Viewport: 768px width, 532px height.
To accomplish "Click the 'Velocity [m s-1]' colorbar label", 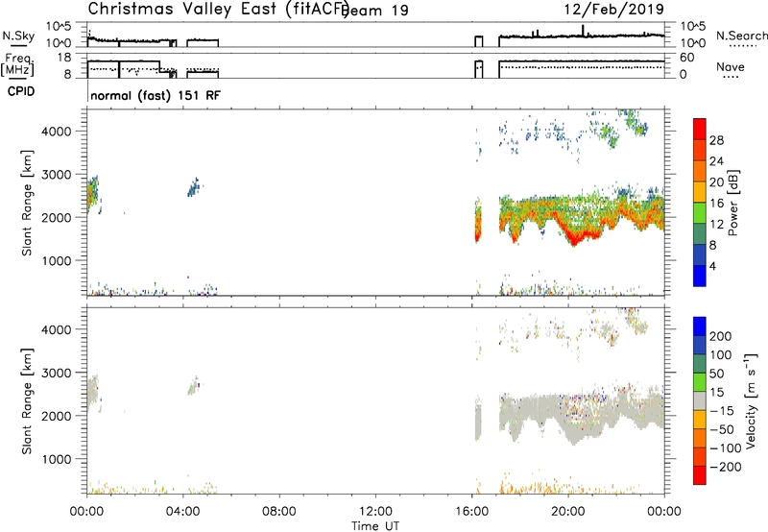I will pyautogui.click(x=751, y=400).
